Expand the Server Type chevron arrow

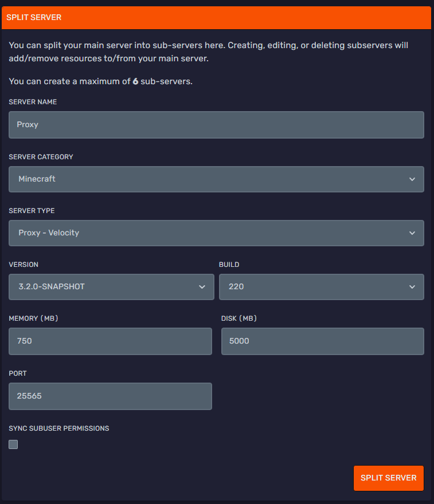[412, 233]
